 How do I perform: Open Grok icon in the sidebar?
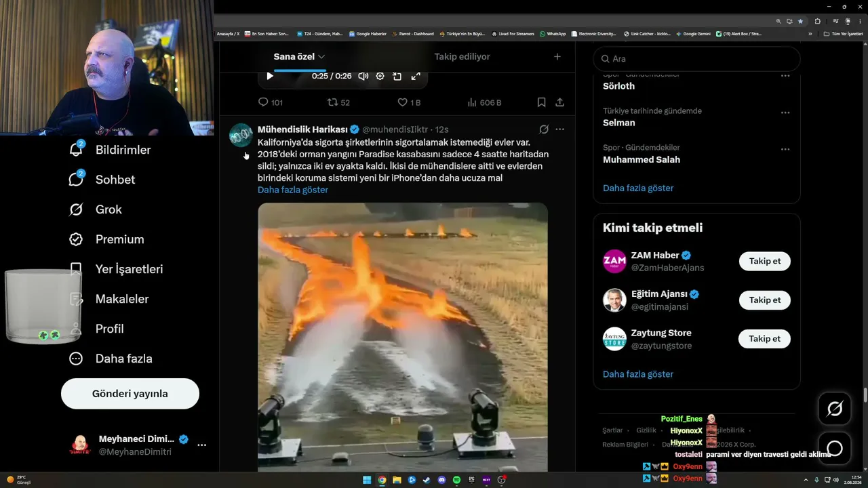[76, 209]
